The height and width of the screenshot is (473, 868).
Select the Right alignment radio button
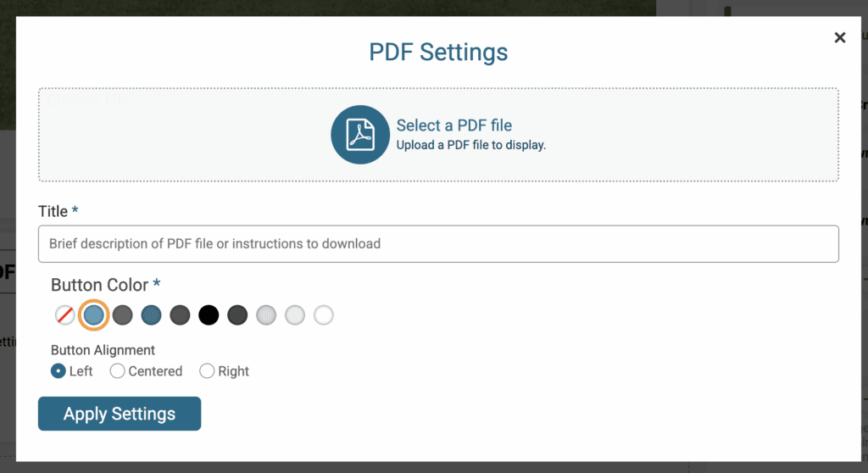(207, 371)
